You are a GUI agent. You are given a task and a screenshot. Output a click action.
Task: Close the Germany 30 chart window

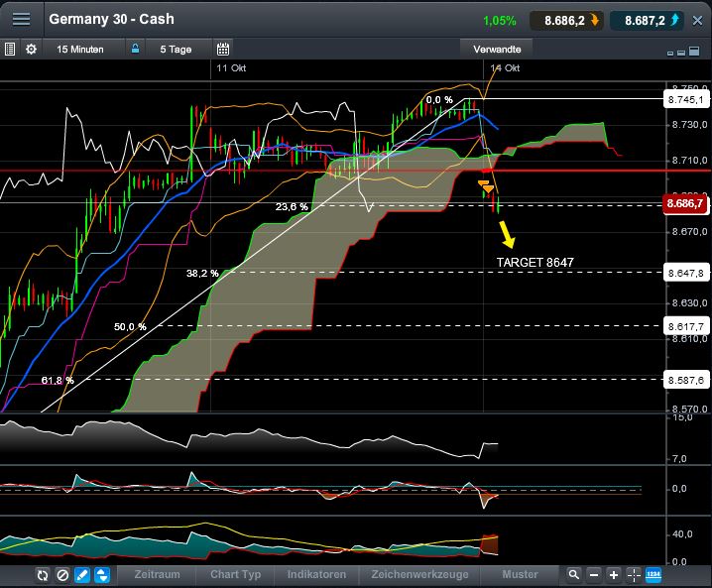click(x=697, y=21)
